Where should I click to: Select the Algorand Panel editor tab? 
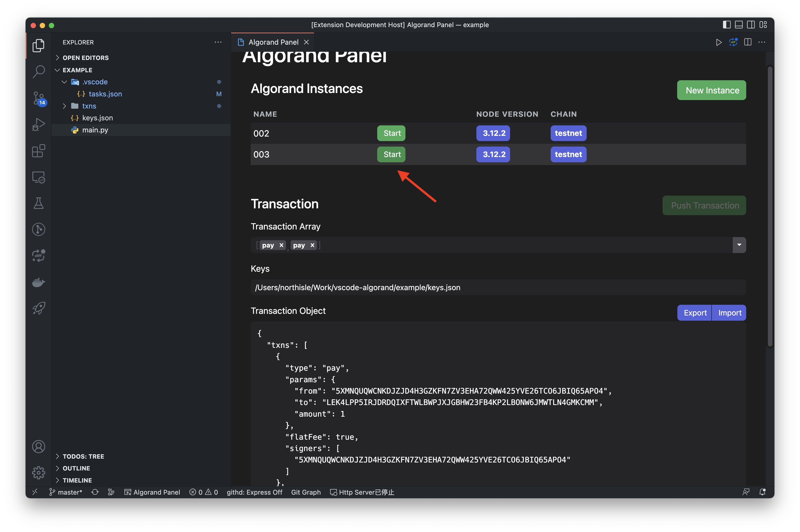(x=273, y=42)
